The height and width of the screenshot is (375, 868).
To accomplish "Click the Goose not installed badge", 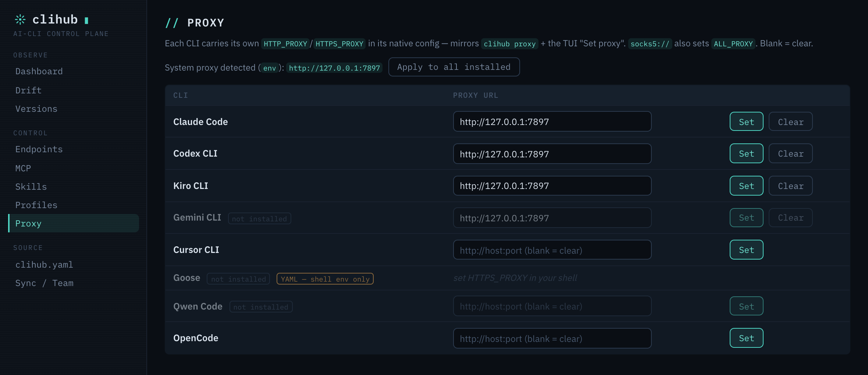I will [x=238, y=279].
